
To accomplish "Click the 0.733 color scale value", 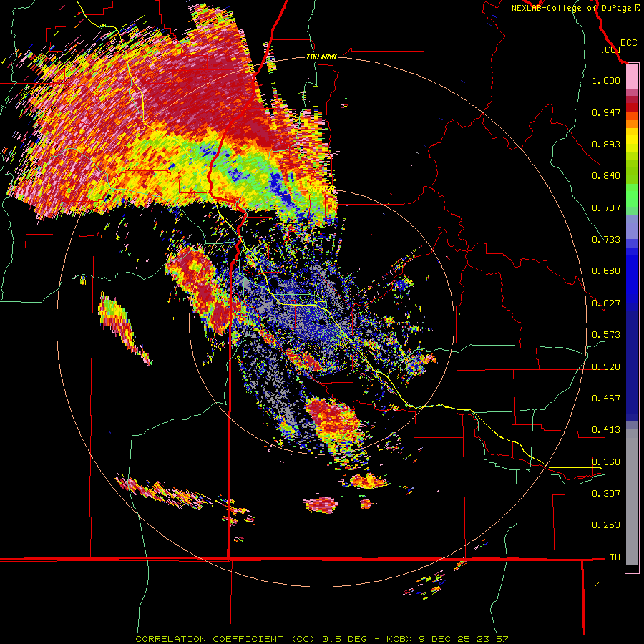I will pyautogui.click(x=606, y=240).
